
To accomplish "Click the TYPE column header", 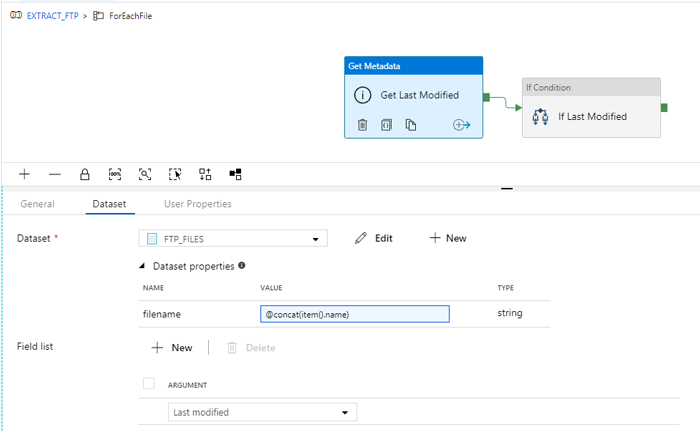I will [506, 288].
